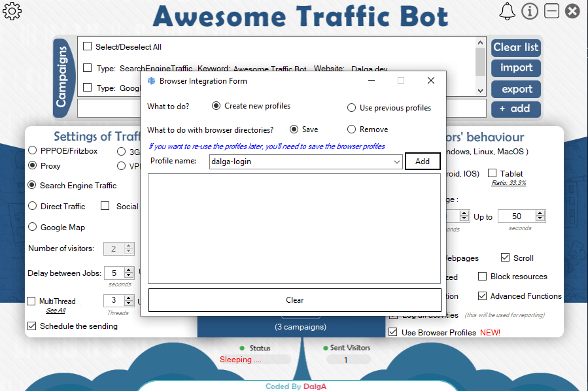Screen dimensions: 588x391
Task: Check the SearchEngineTraffic campaign row checkbox
Action: point(88,68)
